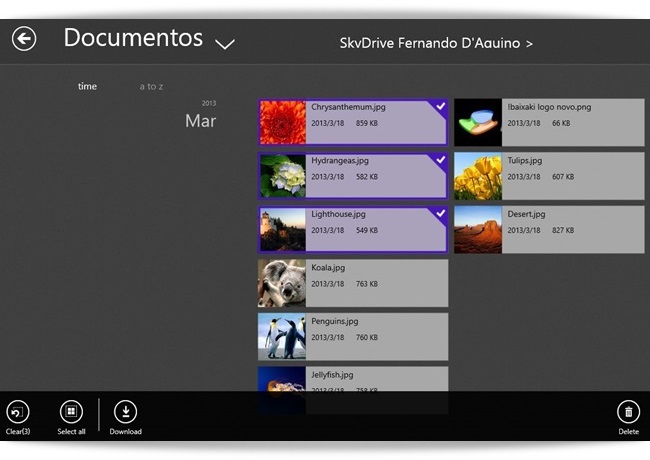Viewport: 650px width, 460px height.
Task: Click the Hydrangeas.jpg file name
Action: click(340, 160)
